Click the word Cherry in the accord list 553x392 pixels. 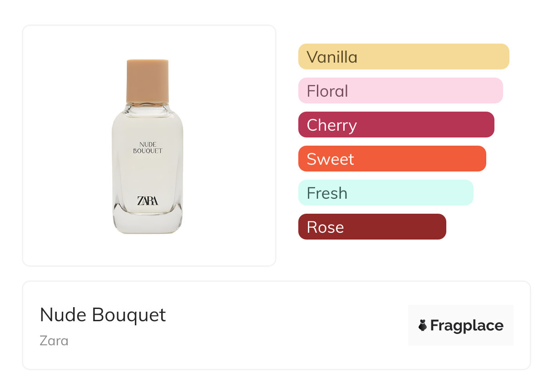tap(331, 125)
